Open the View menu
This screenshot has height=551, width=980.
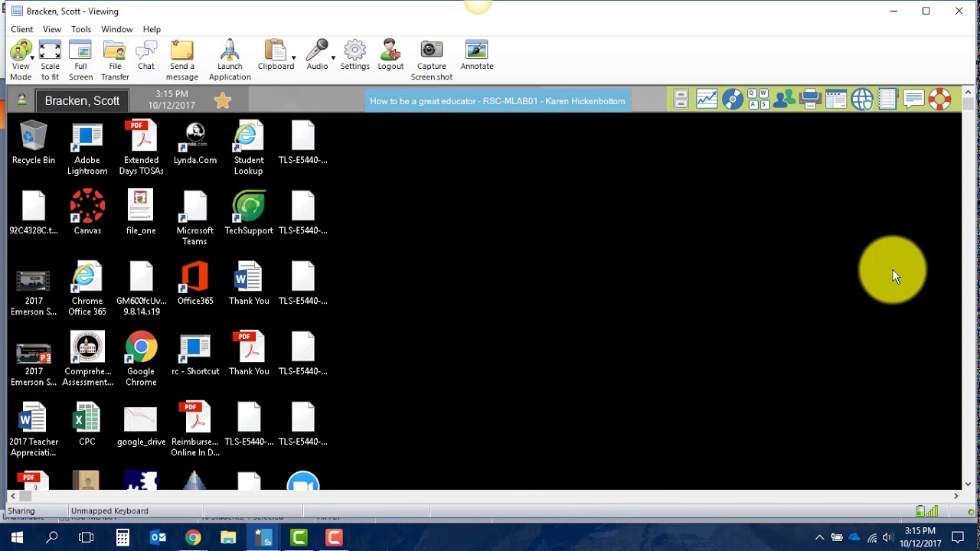[52, 29]
